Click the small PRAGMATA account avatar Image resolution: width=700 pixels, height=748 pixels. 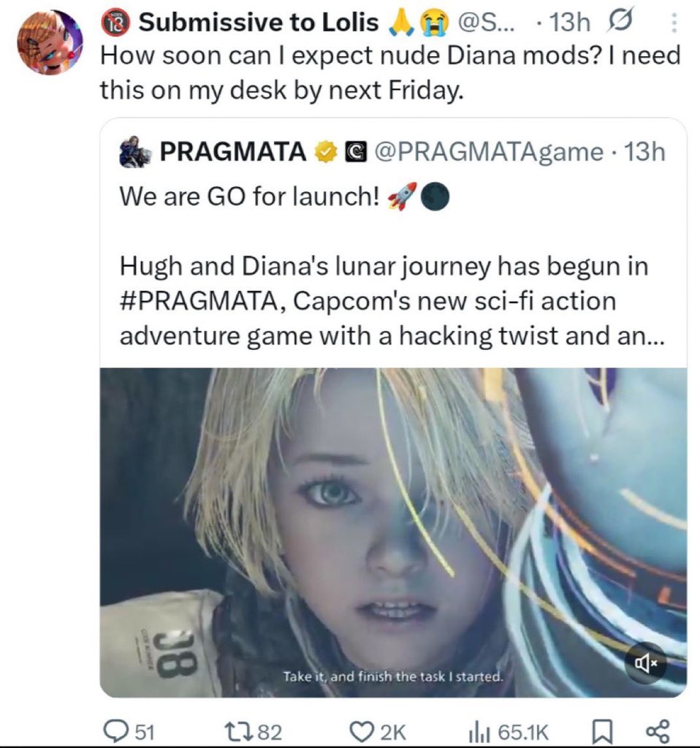click(x=134, y=151)
